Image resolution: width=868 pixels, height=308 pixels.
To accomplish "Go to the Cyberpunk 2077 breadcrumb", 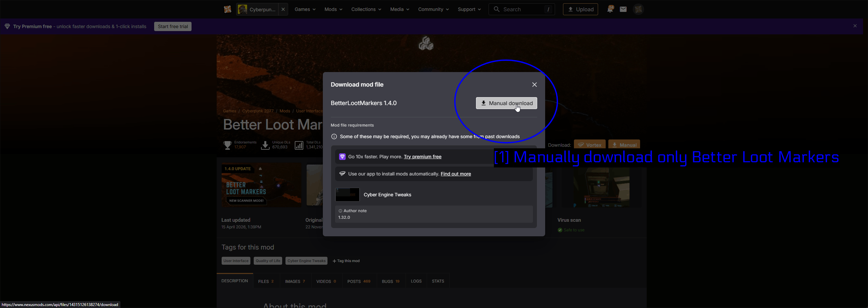I will point(258,111).
